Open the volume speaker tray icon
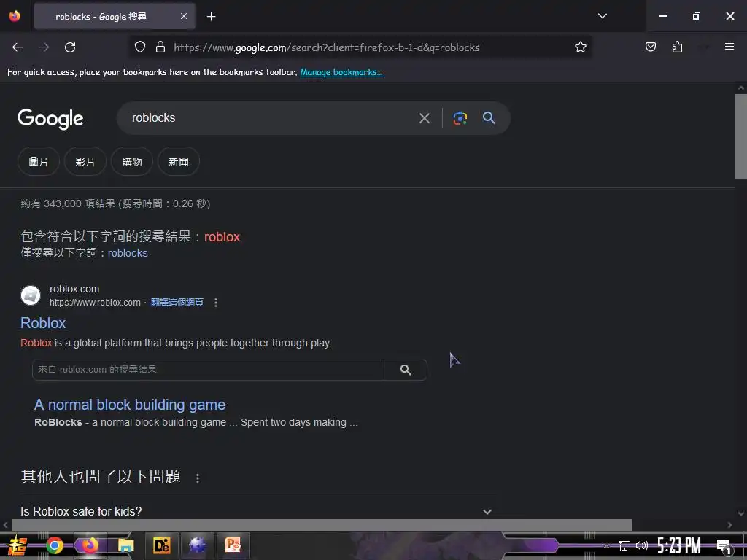The image size is (747, 560). (x=642, y=545)
